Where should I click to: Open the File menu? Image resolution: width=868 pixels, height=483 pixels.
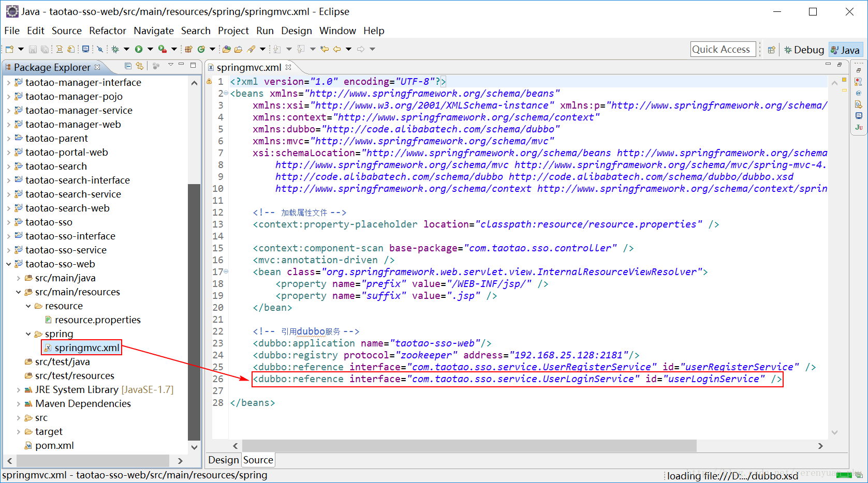click(x=12, y=31)
